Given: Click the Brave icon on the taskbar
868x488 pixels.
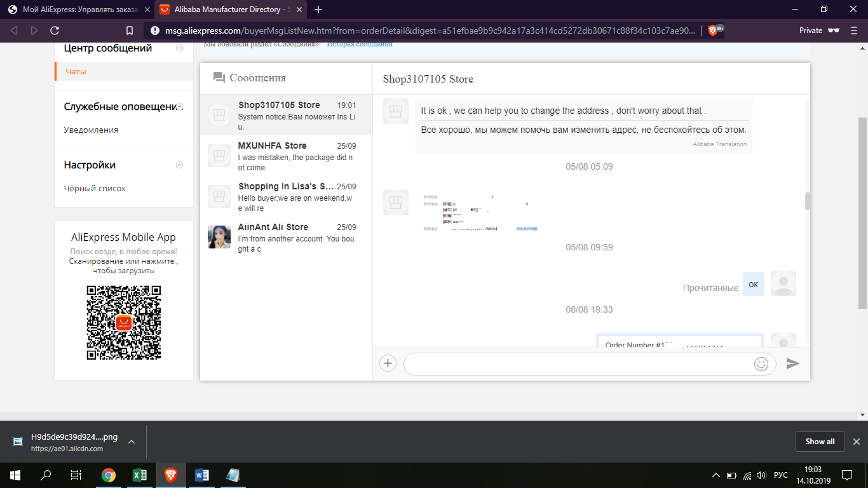Looking at the screenshot, I should (x=171, y=475).
